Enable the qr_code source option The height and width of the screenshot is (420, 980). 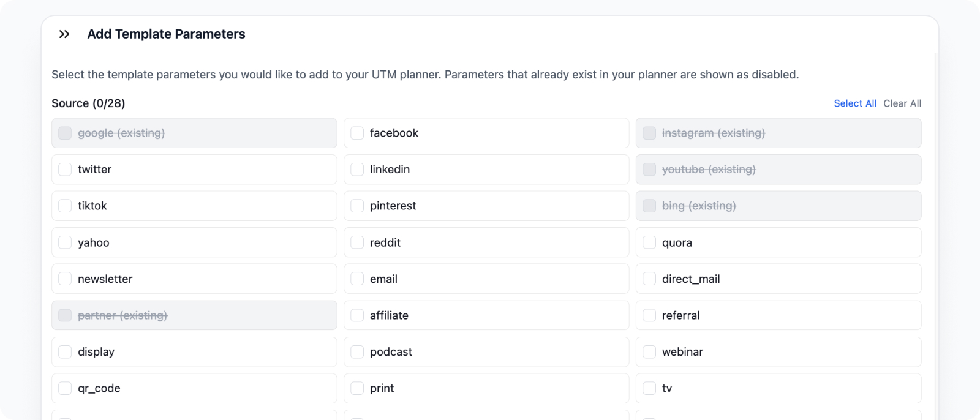click(65, 388)
